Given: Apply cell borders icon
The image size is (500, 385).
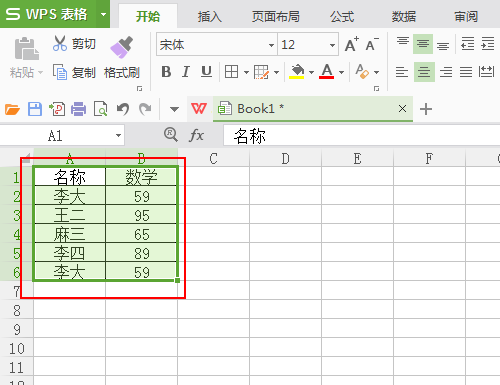Looking at the screenshot, I should [231, 72].
